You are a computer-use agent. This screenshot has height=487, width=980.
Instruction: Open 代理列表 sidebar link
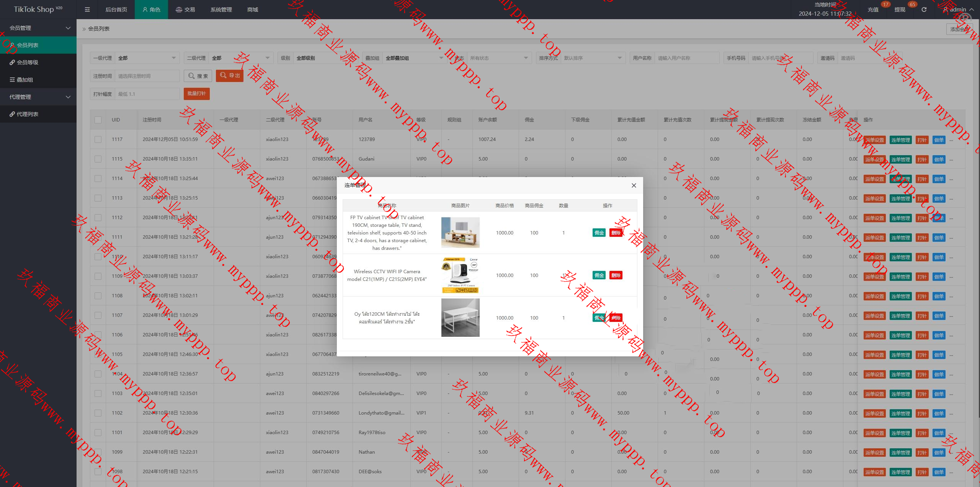click(x=28, y=114)
